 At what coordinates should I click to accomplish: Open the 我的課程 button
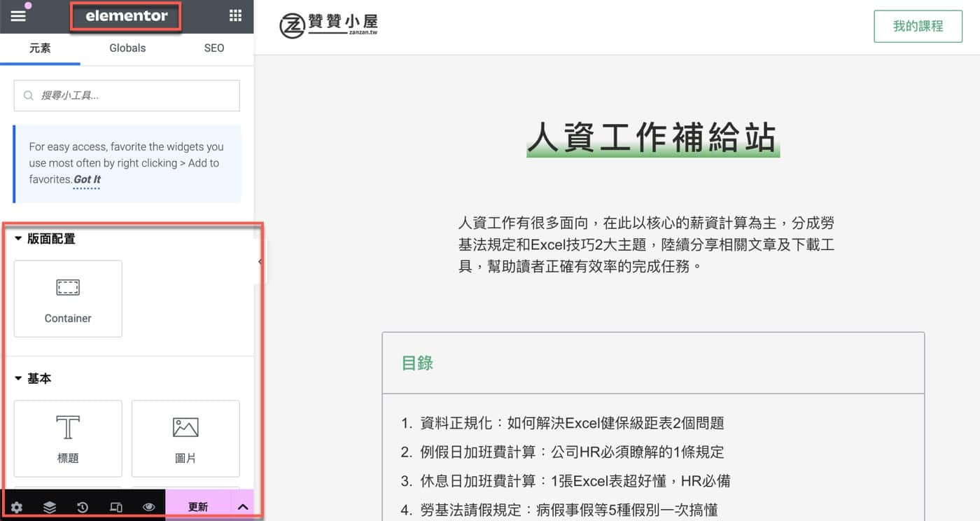(918, 27)
